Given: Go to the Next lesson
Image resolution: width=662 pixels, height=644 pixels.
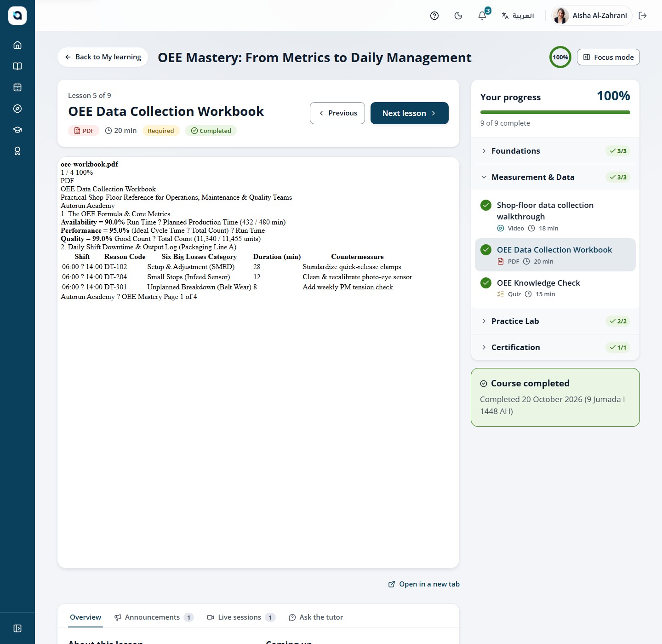Looking at the screenshot, I should [x=410, y=113].
